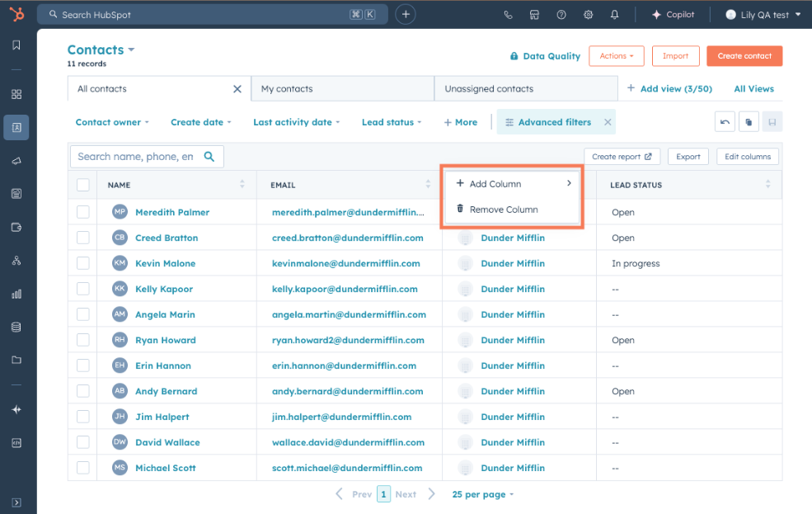Open the help question mark icon
Screen dimensions: 812x514
tap(561, 15)
